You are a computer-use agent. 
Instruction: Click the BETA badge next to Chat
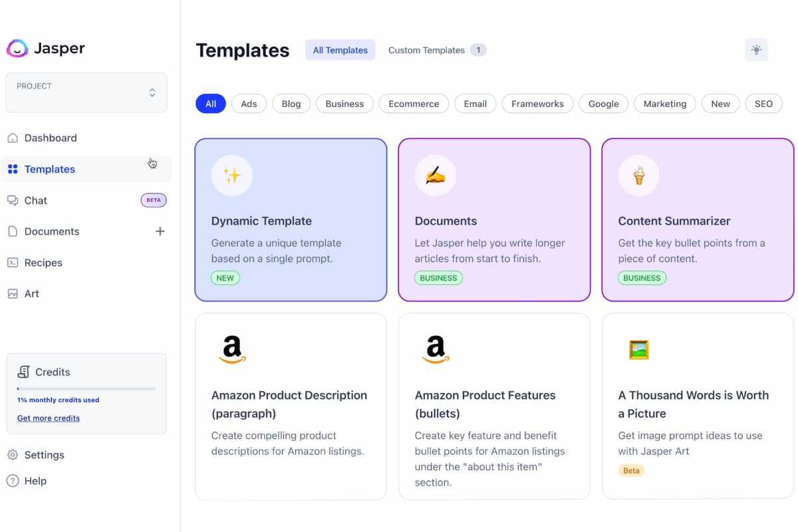(154, 200)
